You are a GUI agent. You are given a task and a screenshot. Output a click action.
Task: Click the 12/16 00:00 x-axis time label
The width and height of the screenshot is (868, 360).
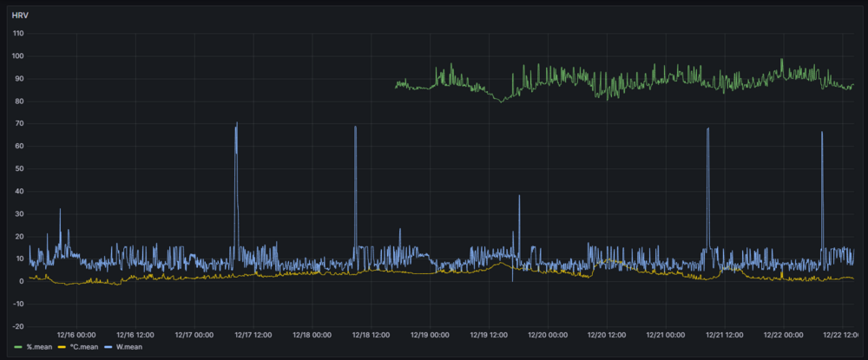point(76,334)
